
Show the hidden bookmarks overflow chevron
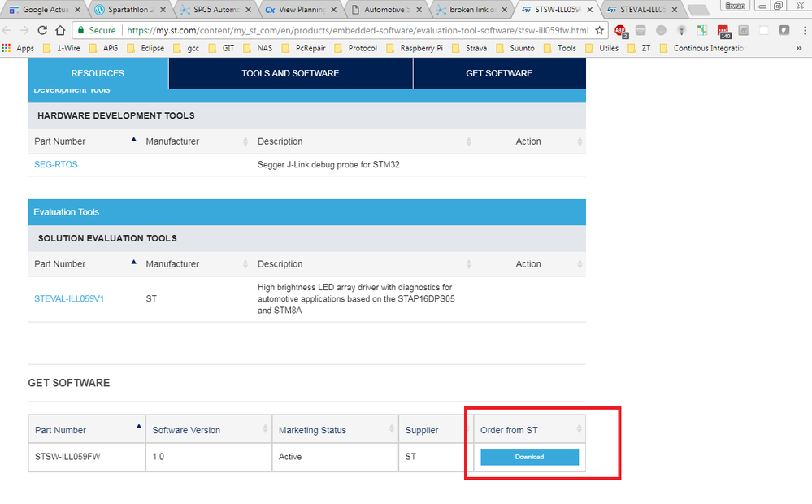[x=799, y=48]
